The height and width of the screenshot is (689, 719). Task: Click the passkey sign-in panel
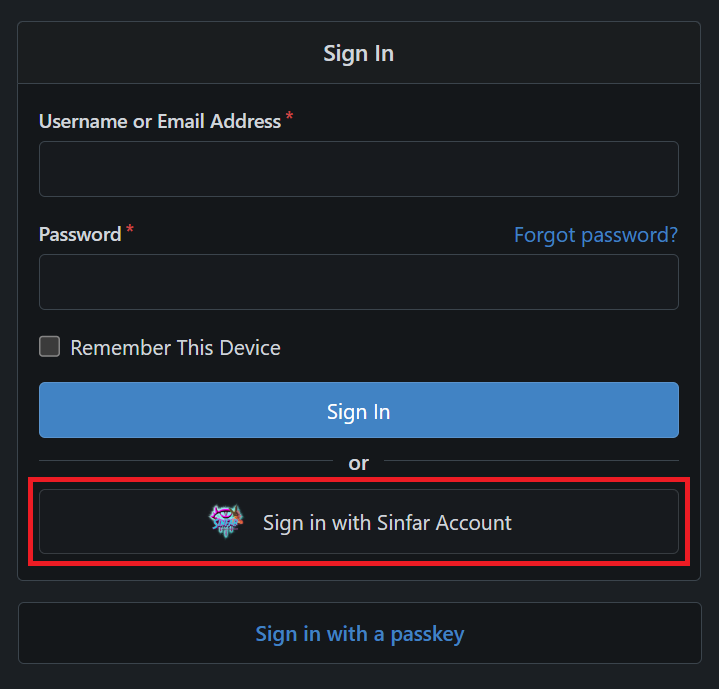tap(360, 633)
